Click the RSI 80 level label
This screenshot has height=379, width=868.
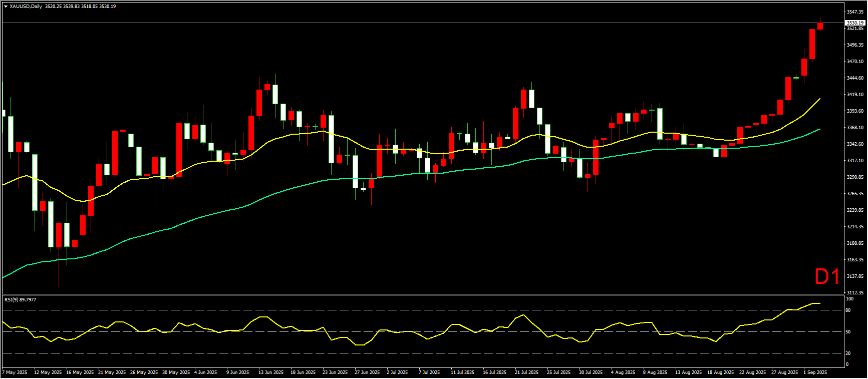pyautogui.click(x=848, y=310)
